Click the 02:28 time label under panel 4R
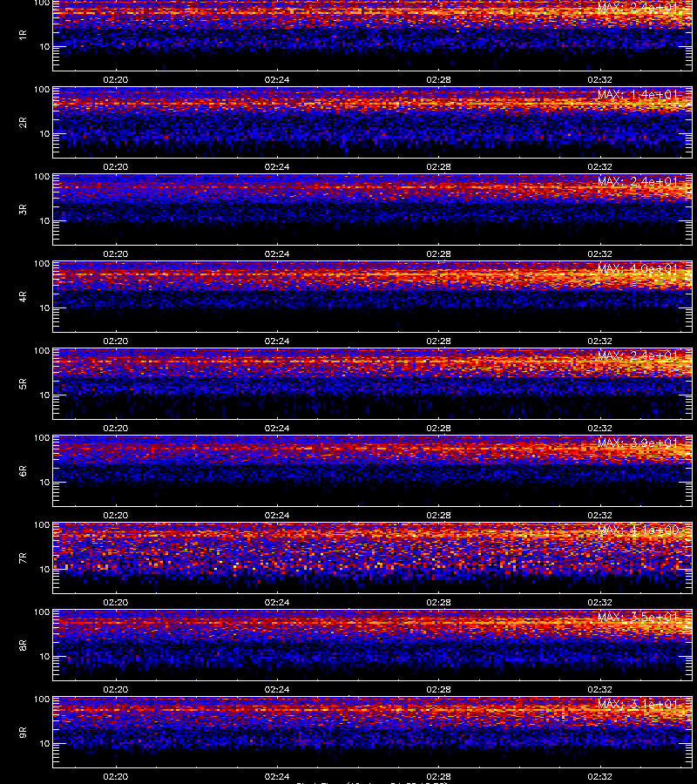Viewport: 697px width, 784px height. [438, 341]
